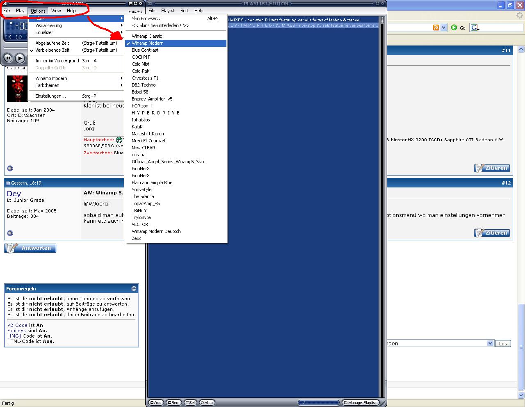525x420 pixels.
Task: Expand the Visualisierung submenu
Action: tap(76, 25)
